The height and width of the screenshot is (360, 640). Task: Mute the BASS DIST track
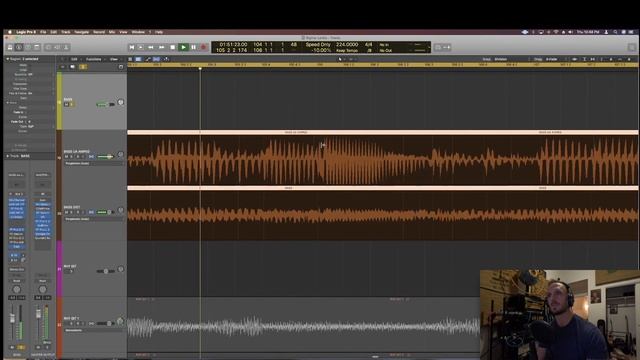point(67,212)
